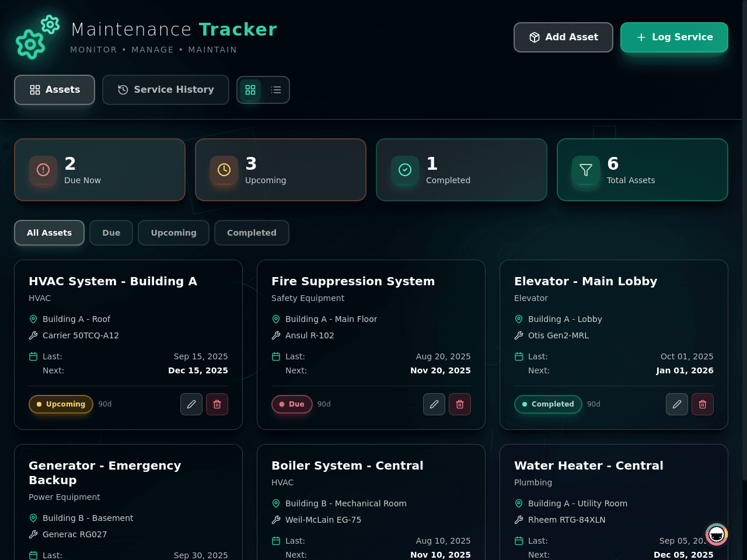Click the Upcoming clock icon
747x560 pixels.
pos(224,170)
